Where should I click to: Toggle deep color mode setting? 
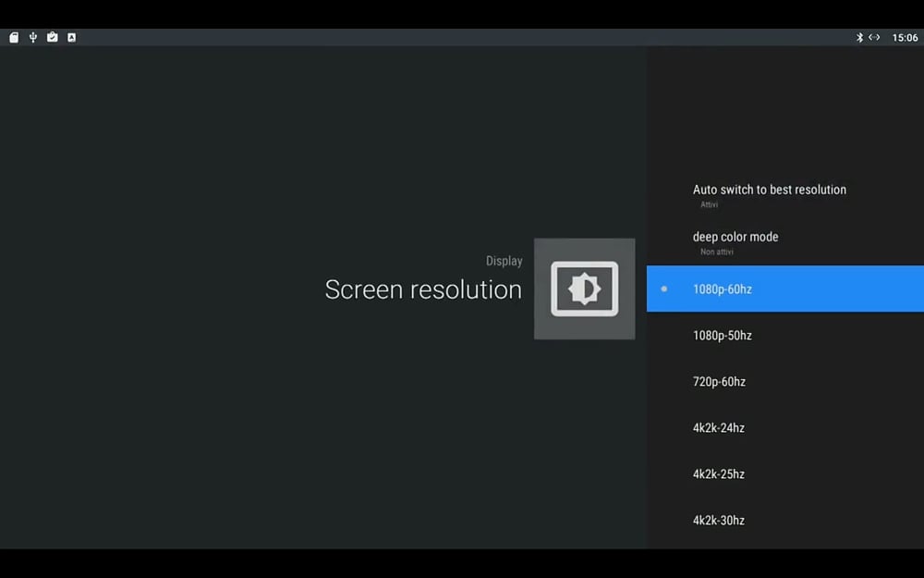784,242
